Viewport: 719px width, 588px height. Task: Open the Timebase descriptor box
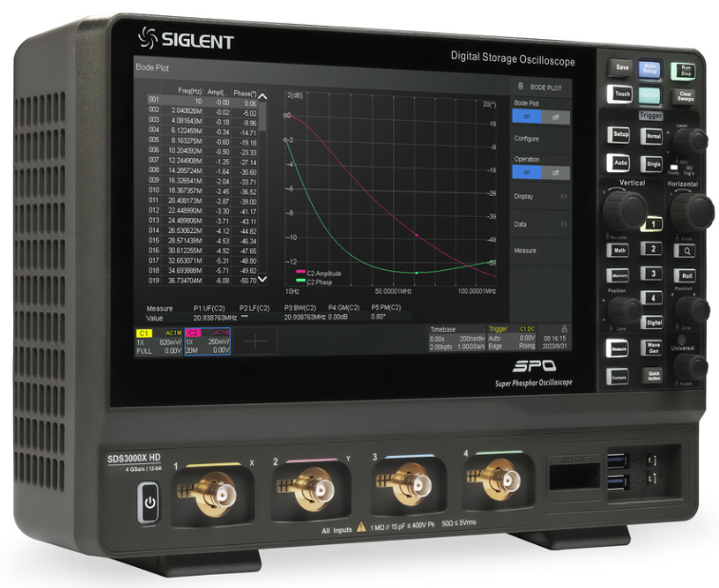click(457, 339)
